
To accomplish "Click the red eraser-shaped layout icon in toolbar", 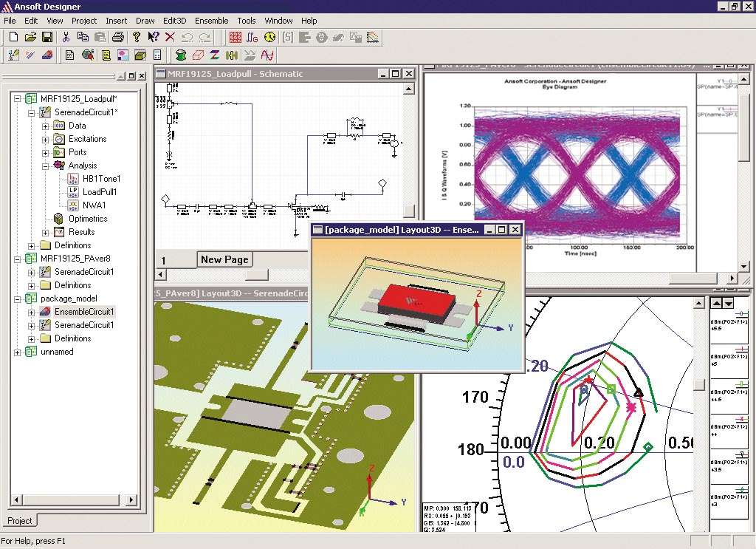I will (x=47, y=55).
